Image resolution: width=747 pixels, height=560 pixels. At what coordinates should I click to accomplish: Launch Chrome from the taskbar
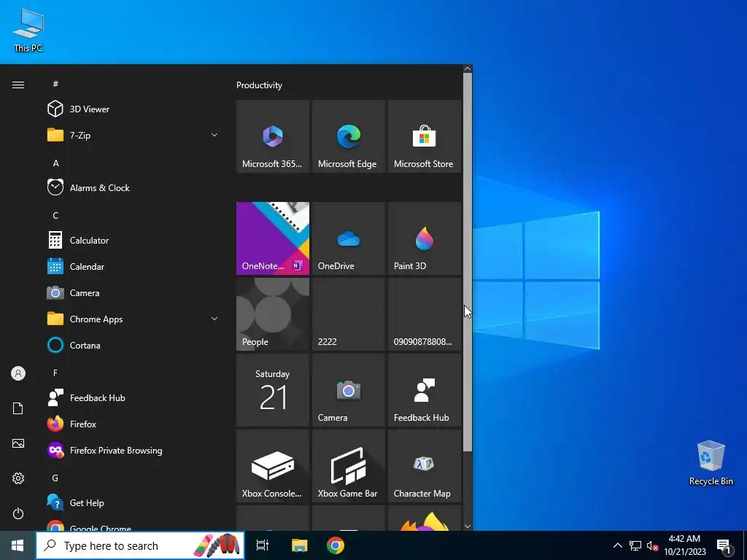coord(336,545)
